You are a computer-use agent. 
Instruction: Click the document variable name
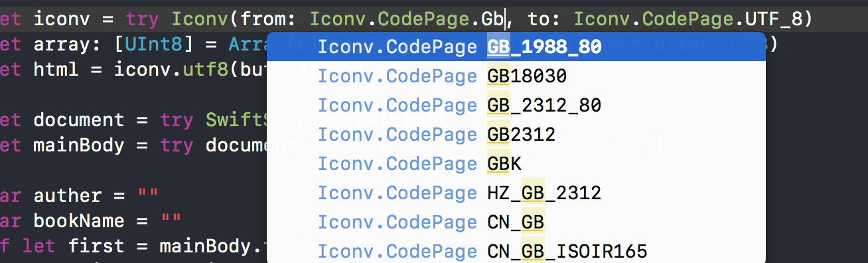click(78, 120)
